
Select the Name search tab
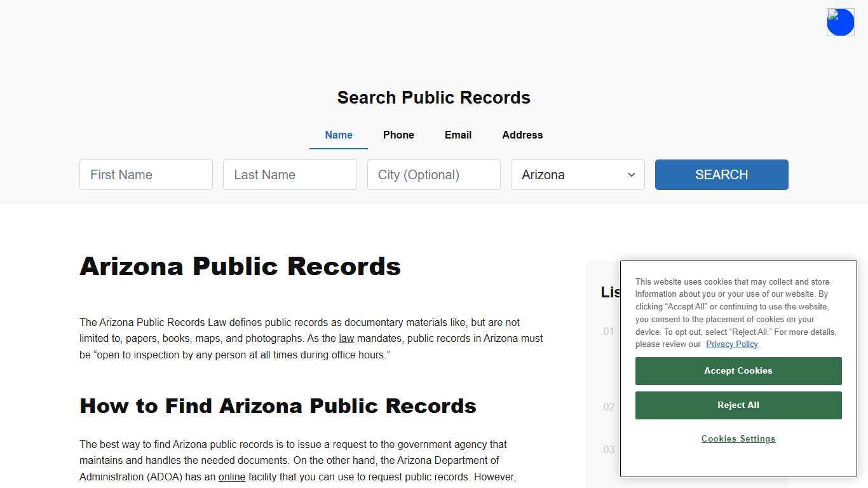[x=338, y=135]
